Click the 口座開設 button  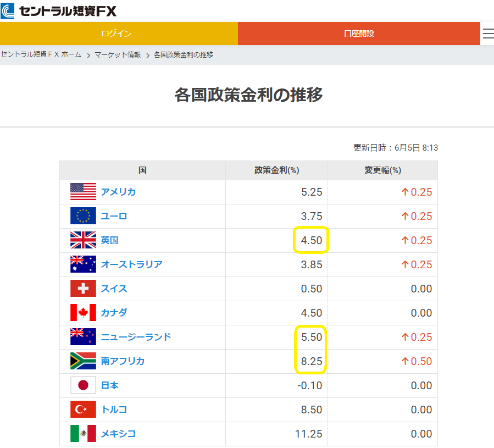click(359, 34)
